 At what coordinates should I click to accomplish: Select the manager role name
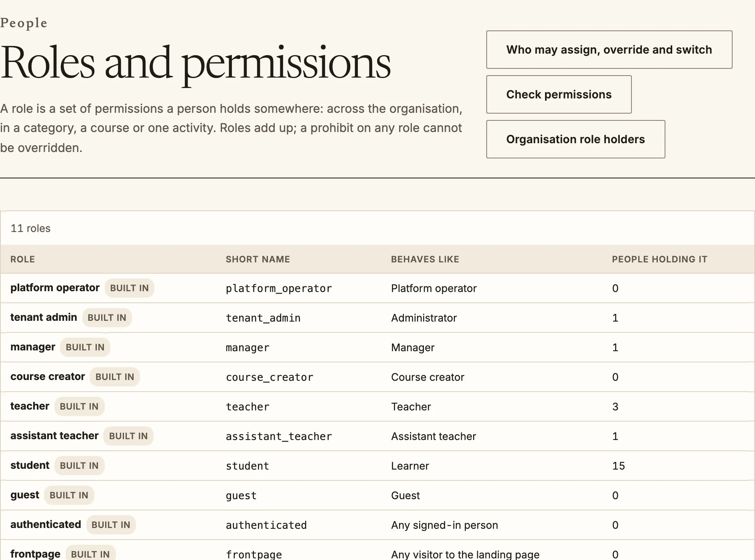click(x=33, y=347)
